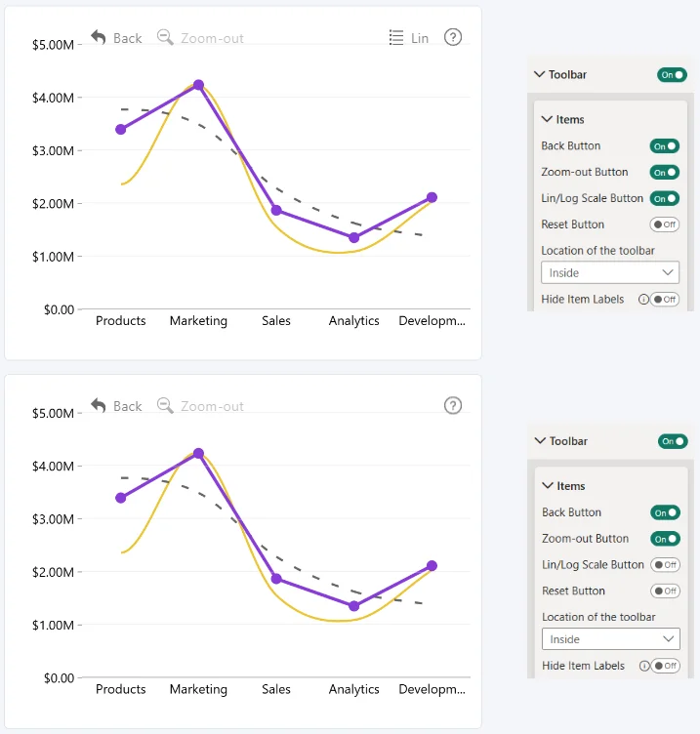This screenshot has width=700, height=734.
Task: Open toolbar location dropdown in bottom panel
Action: pyautogui.click(x=611, y=639)
